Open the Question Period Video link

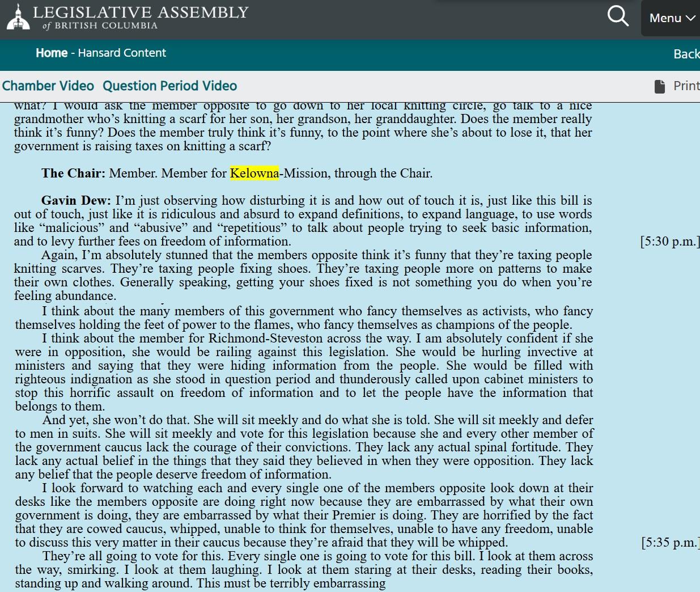coord(169,86)
